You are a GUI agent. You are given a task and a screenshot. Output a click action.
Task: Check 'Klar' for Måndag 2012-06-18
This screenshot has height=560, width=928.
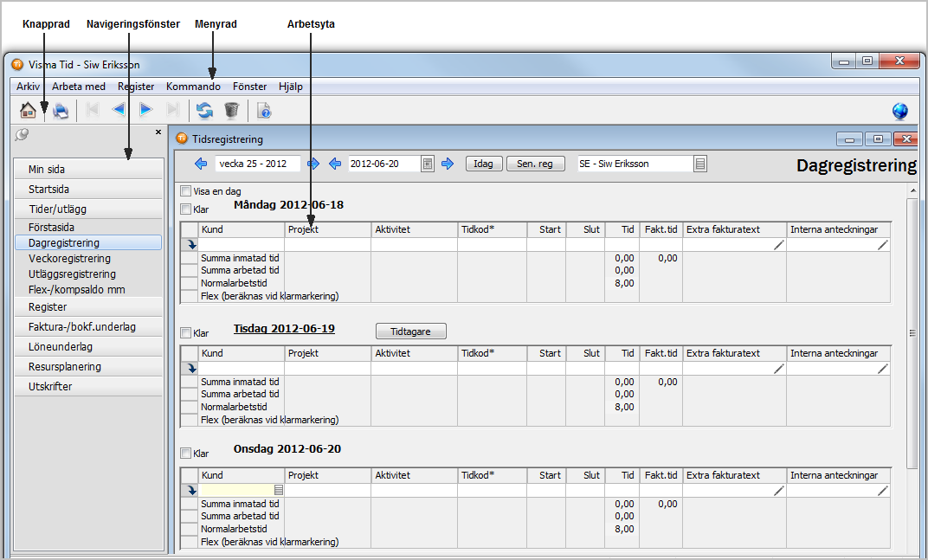[x=186, y=209]
